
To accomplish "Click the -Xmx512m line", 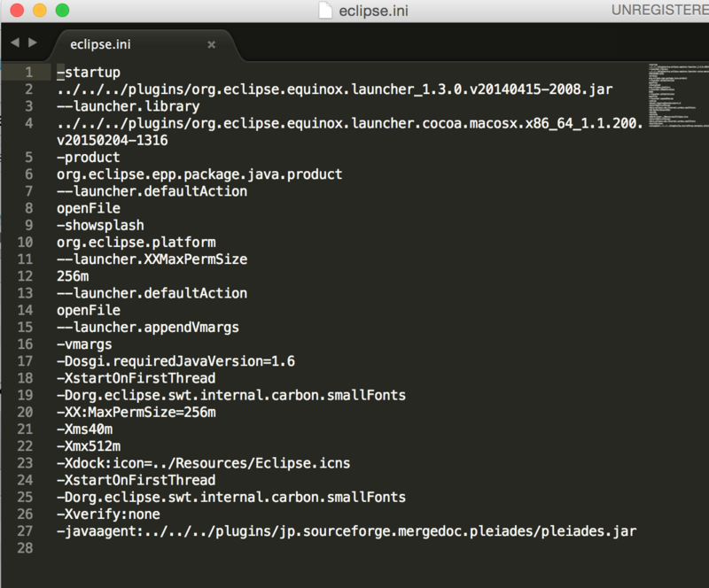I will [89, 446].
